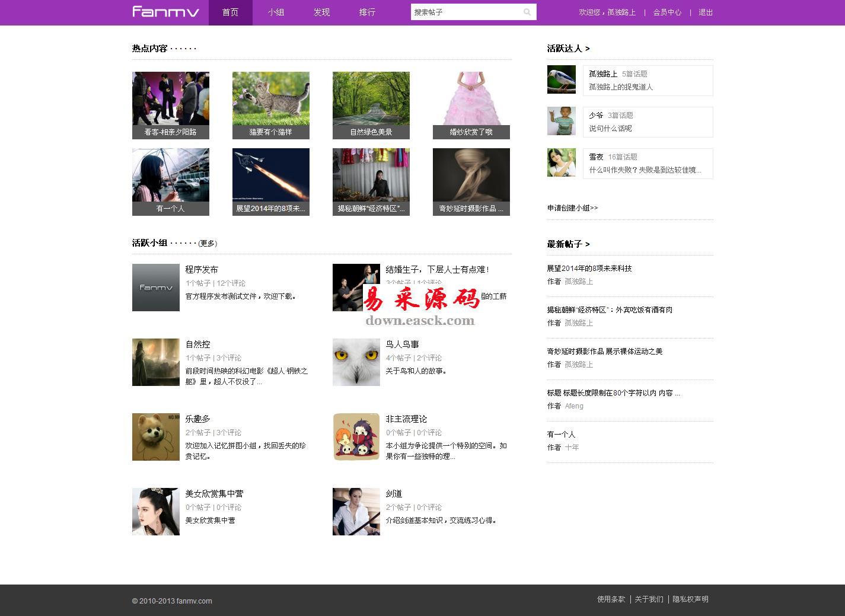Click the fanmv logo
Image resolution: width=845 pixels, height=616 pixels.
[x=166, y=12]
